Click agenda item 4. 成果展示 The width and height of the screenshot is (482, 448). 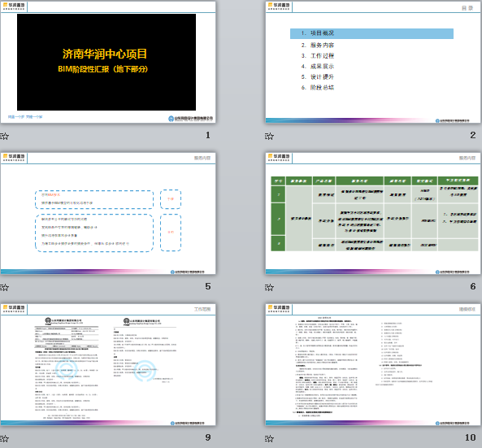coord(318,67)
